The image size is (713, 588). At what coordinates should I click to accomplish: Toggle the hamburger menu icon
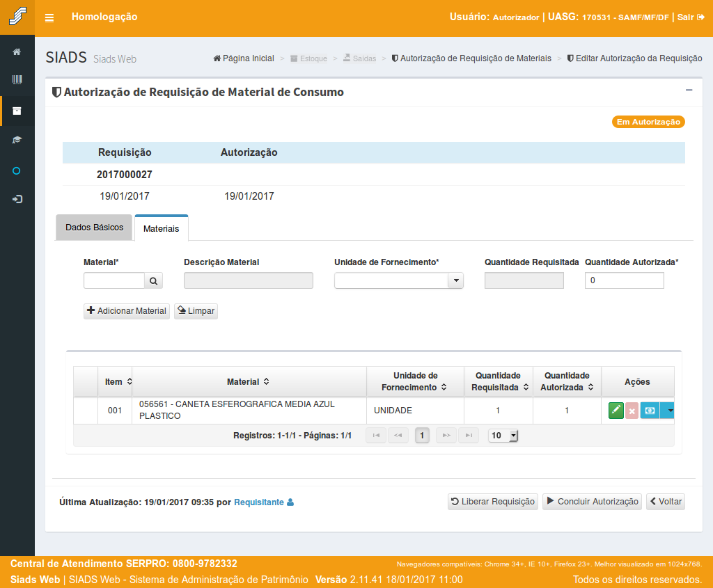click(x=49, y=18)
